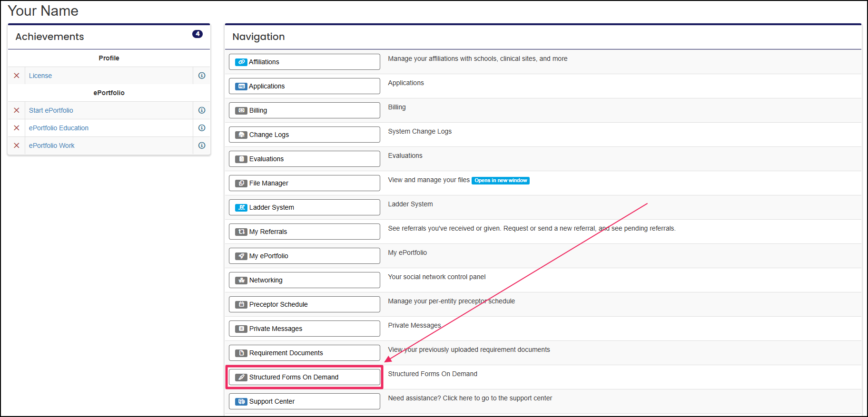The width and height of the screenshot is (868, 417).
Task: Click the File Manager icon
Action: coord(241,183)
